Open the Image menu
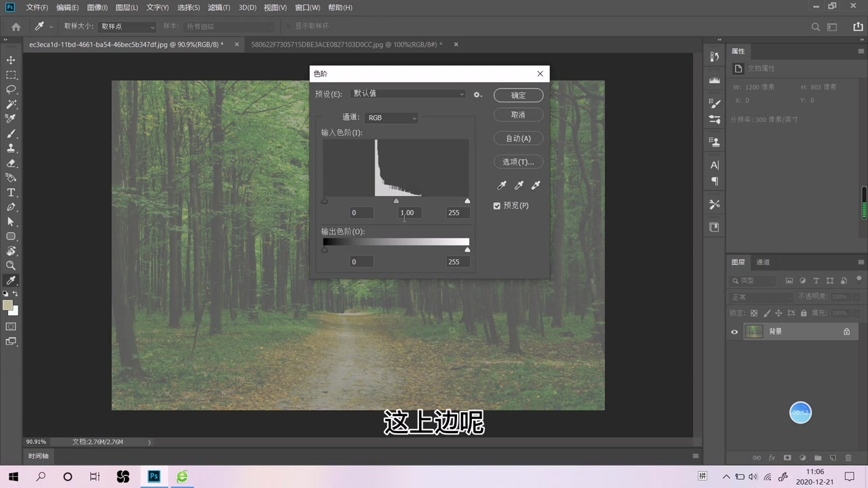Image resolution: width=868 pixels, height=488 pixels. click(98, 7)
